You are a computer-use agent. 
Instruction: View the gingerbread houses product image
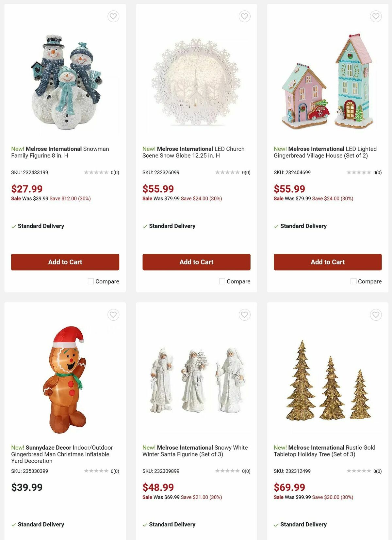pyautogui.click(x=328, y=82)
